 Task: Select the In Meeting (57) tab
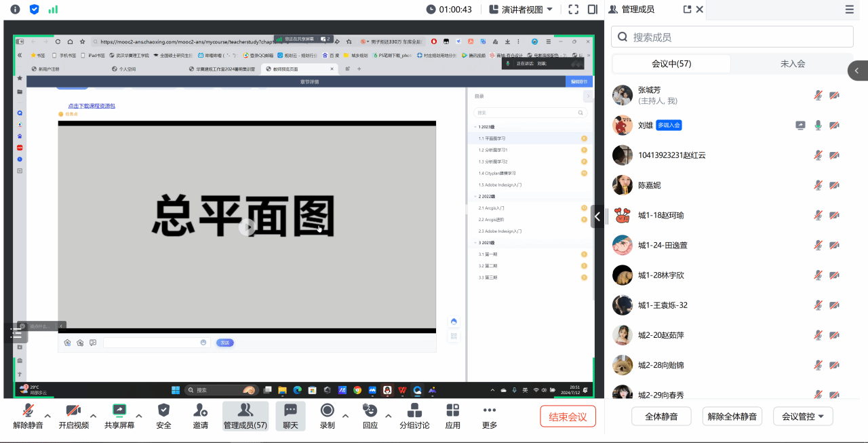pos(671,64)
